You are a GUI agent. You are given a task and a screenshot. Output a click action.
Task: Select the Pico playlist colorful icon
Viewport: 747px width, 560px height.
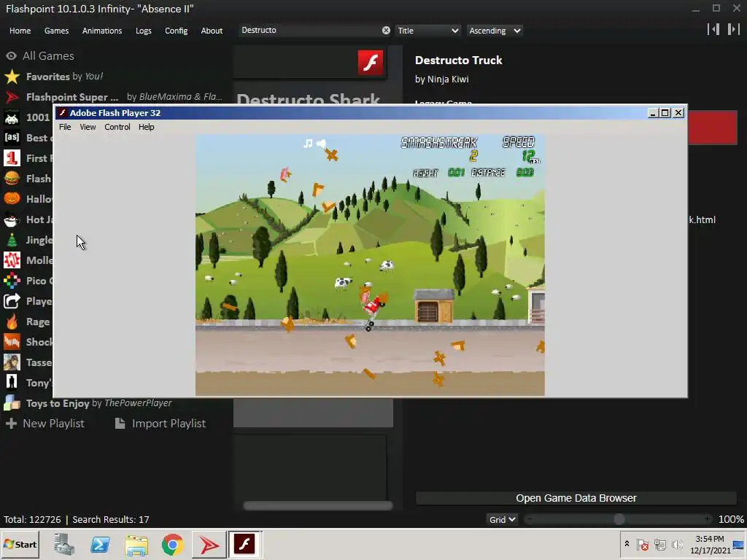[x=12, y=281]
